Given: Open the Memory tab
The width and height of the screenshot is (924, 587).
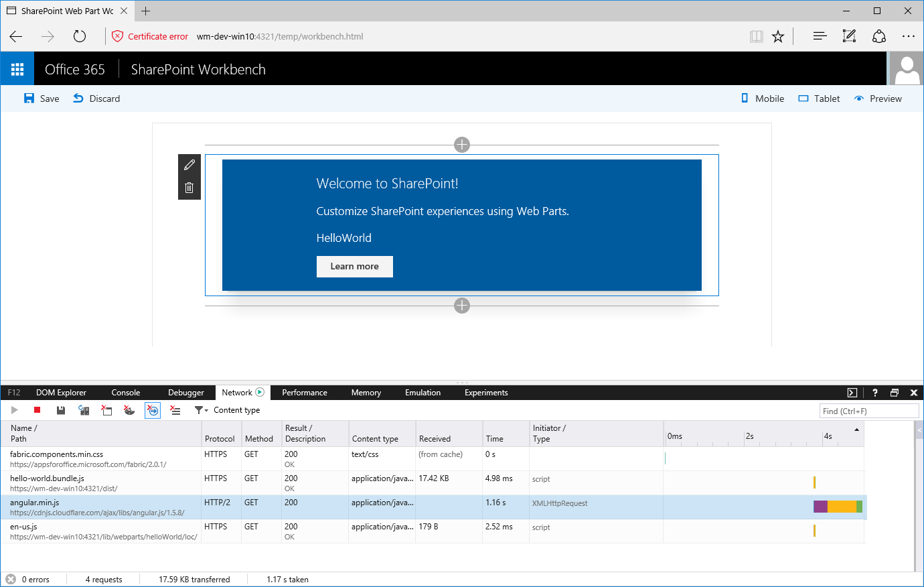Looking at the screenshot, I should [x=366, y=393].
